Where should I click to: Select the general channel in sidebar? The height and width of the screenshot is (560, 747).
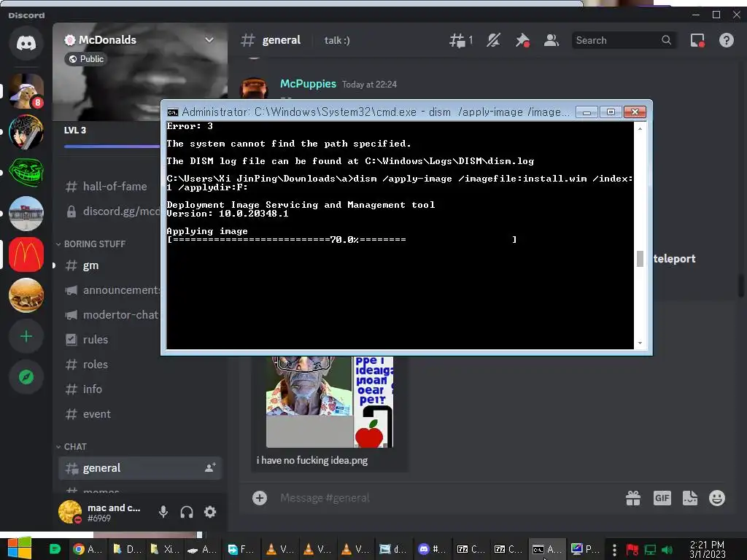(x=139, y=468)
